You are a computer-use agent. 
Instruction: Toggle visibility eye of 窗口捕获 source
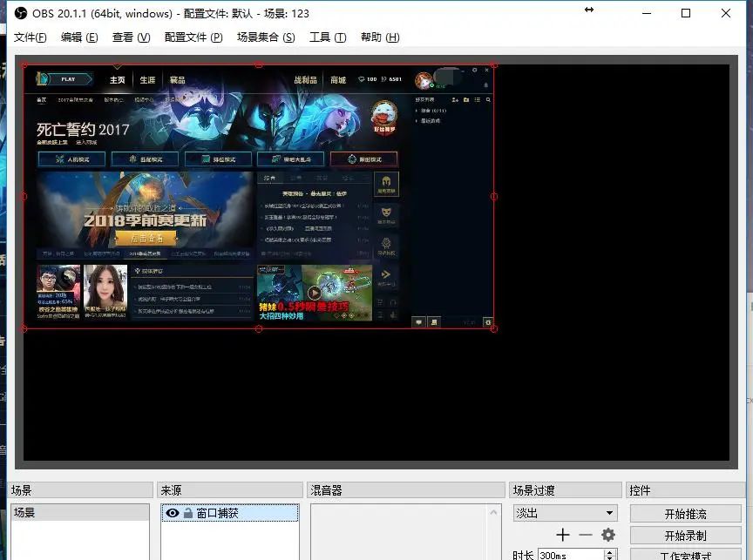tap(173, 513)
